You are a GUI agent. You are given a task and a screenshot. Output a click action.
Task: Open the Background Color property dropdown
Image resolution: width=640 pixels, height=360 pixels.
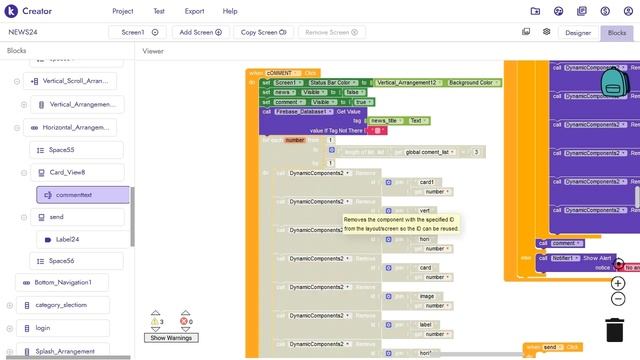tap(473, 82)
